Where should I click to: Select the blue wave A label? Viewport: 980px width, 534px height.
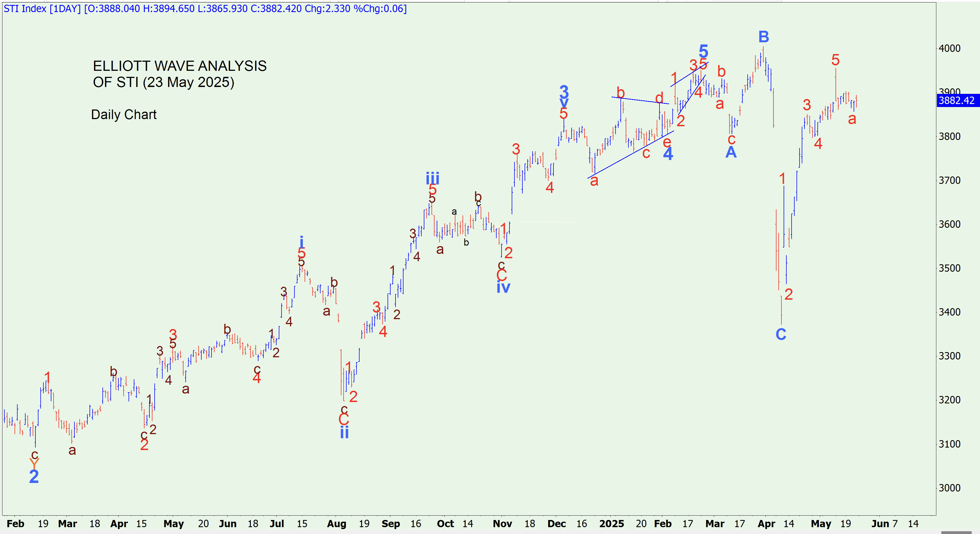coord(731,152)
